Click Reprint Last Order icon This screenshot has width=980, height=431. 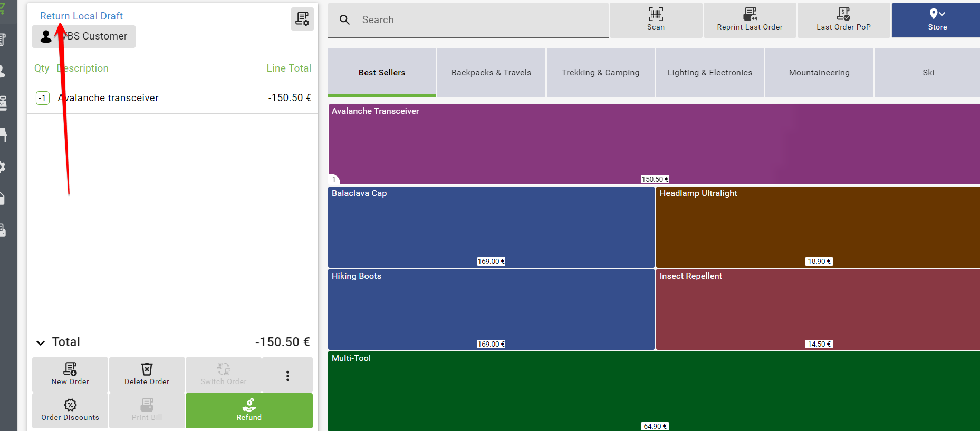tap(750, 14)
